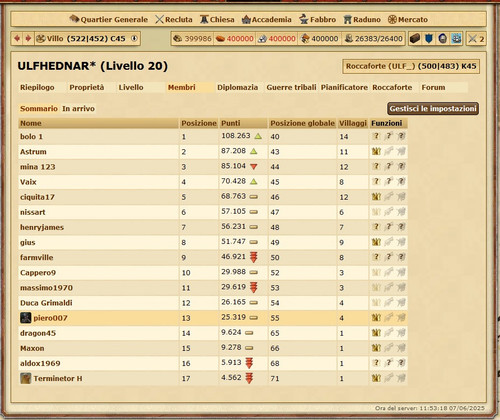Open the Guerre tribali tab

(291, 87)
